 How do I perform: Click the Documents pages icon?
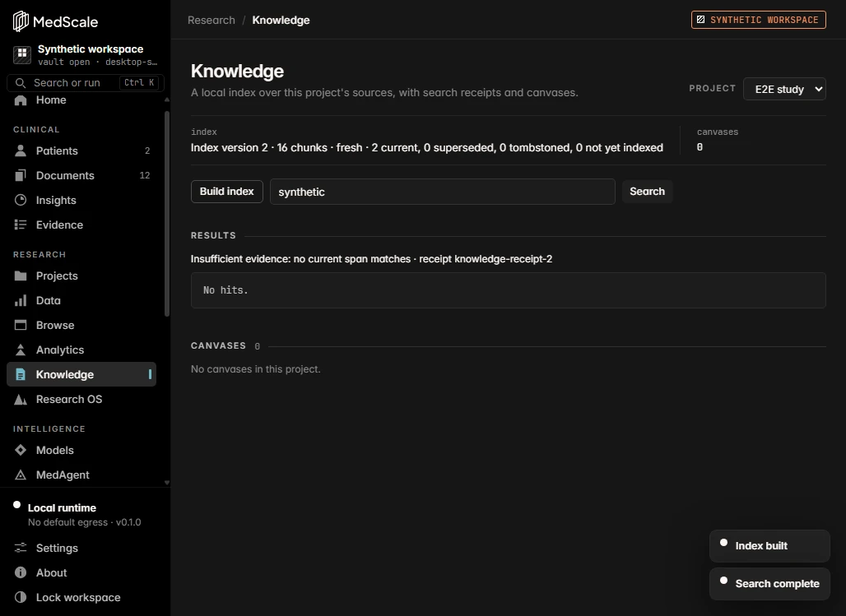coord(21,175)
